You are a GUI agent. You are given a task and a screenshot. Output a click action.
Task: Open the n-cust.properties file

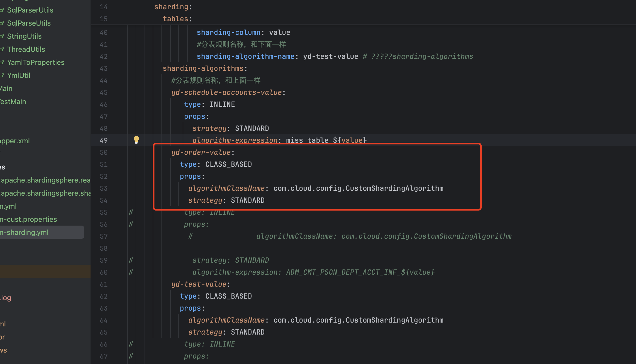[28, 219]
